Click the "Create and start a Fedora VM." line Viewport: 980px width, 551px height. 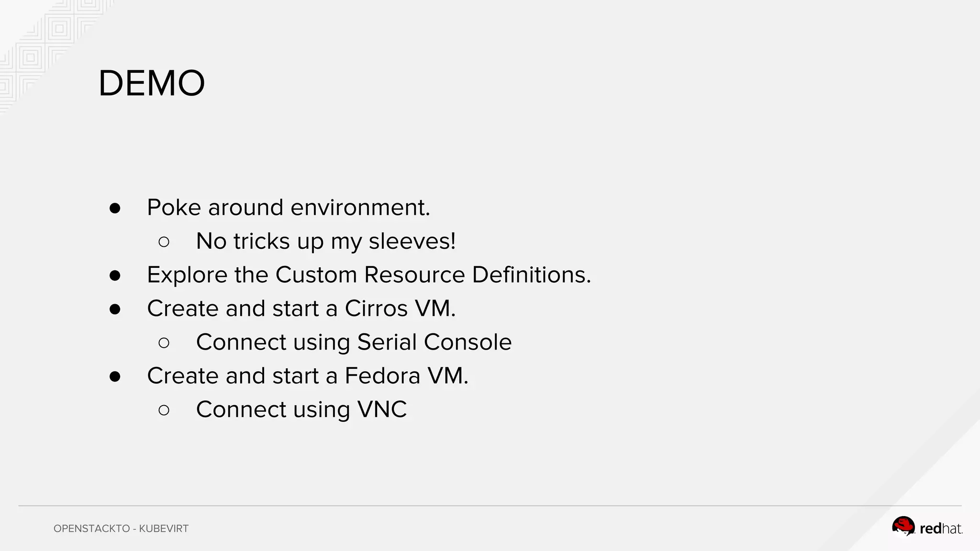308,376
